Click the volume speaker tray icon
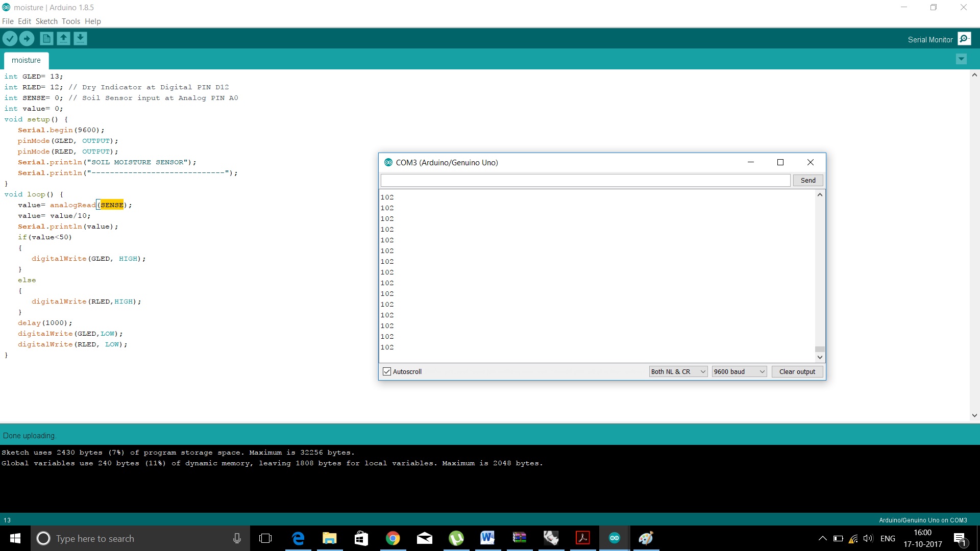 [x=868, y=538]
